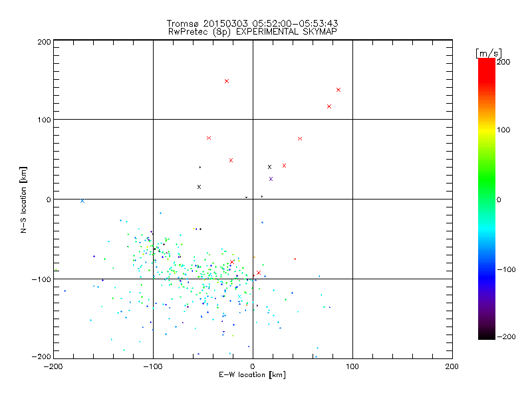Select the subtitle 'RwPretec (8p) EXPERIMENTAL SKYMAP'

click(x=253, y=32)
